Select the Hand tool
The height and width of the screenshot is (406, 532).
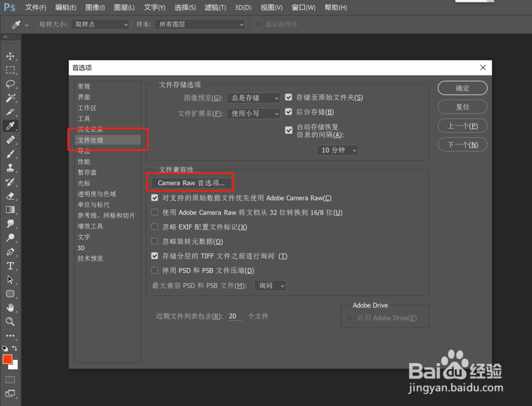pyautogui.click(x=10, y=308)
